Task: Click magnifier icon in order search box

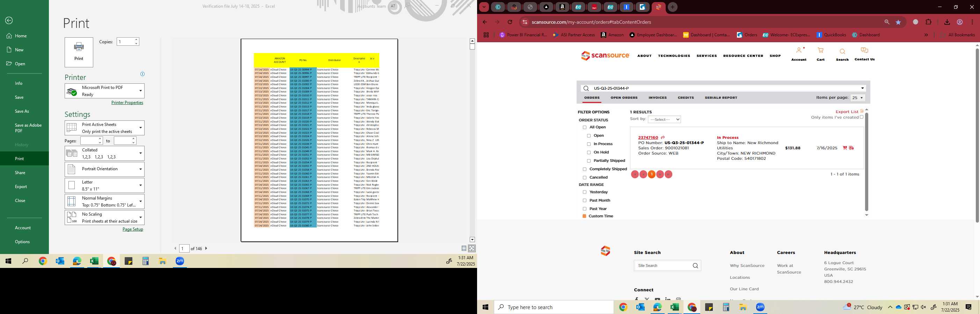Action: pyautogui.click(x=586, y=89)
